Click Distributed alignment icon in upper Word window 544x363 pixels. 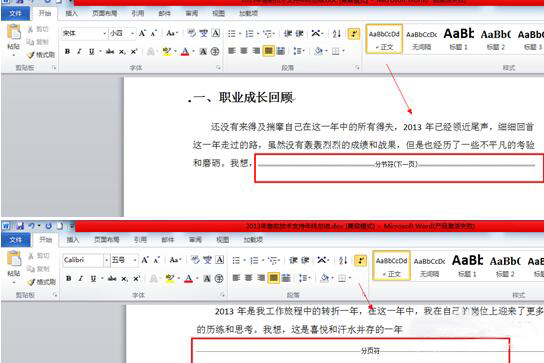point(281,51)
